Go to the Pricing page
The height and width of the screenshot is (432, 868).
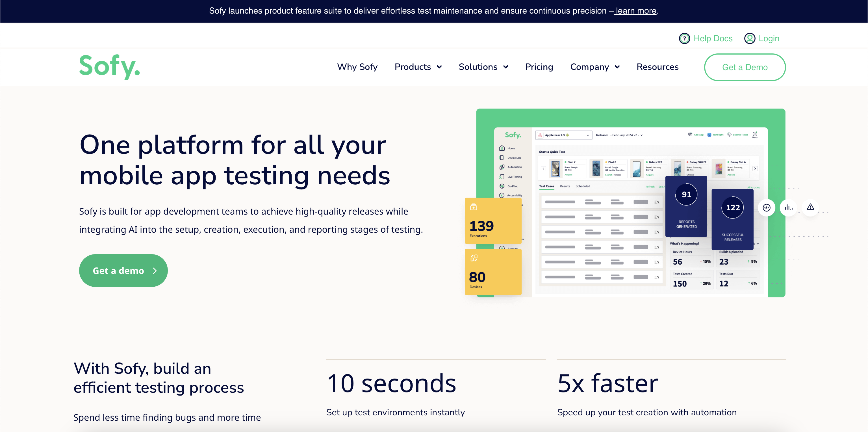(539, 67)
